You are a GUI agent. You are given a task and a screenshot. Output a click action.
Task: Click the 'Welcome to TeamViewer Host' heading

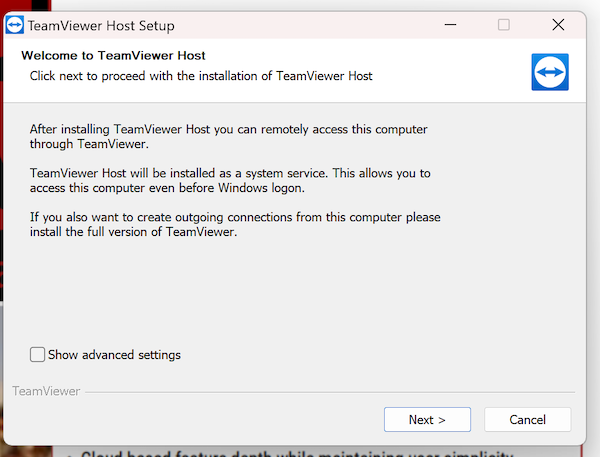tap(113, 55)
